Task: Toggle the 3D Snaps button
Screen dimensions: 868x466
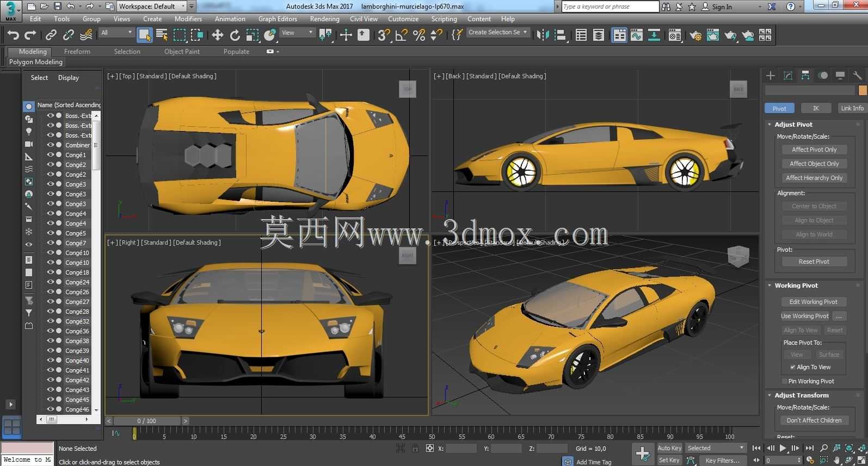Action: (x=384, y=35)
